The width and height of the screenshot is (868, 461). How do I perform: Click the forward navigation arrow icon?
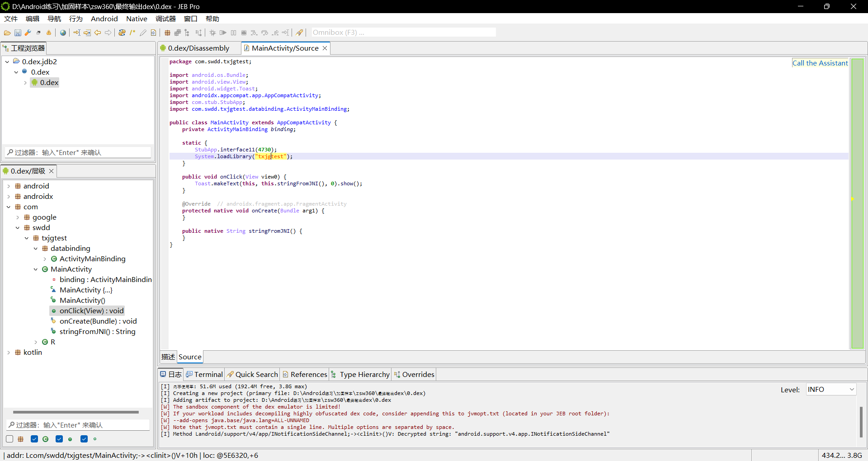[x=108, y=33]
